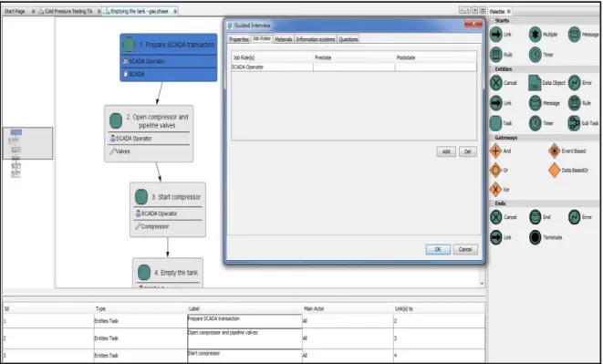Click the diagram overview thumbnail
This screenshot has width=603, height=364.
[x=27, y=143]
